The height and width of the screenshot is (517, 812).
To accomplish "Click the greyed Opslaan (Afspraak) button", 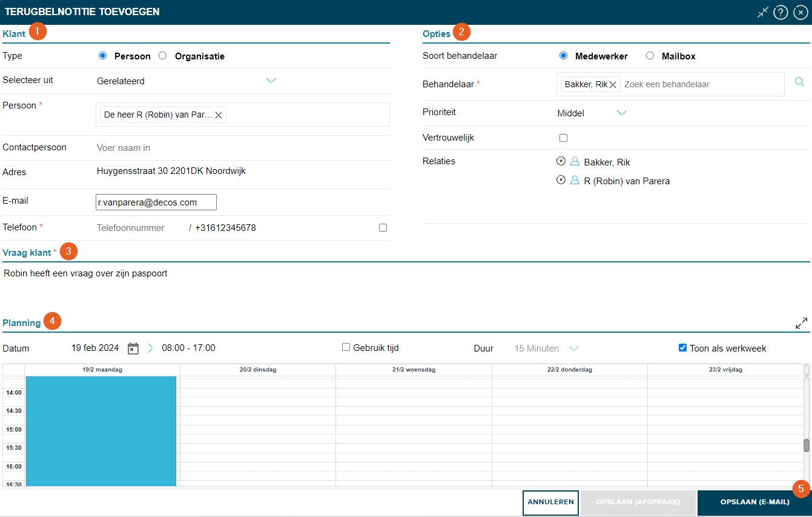I will (638, 502).
